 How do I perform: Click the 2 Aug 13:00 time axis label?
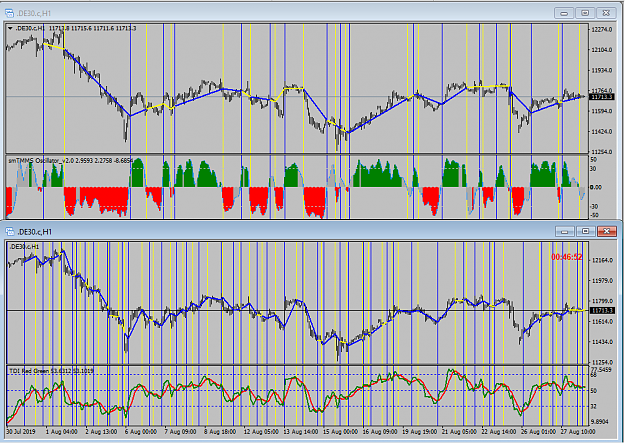pos(101,432)
